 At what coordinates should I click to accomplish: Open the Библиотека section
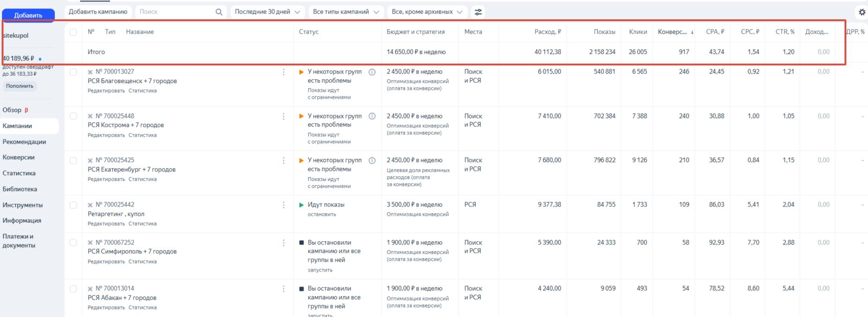pyautogui.click(x=20, y=189)
